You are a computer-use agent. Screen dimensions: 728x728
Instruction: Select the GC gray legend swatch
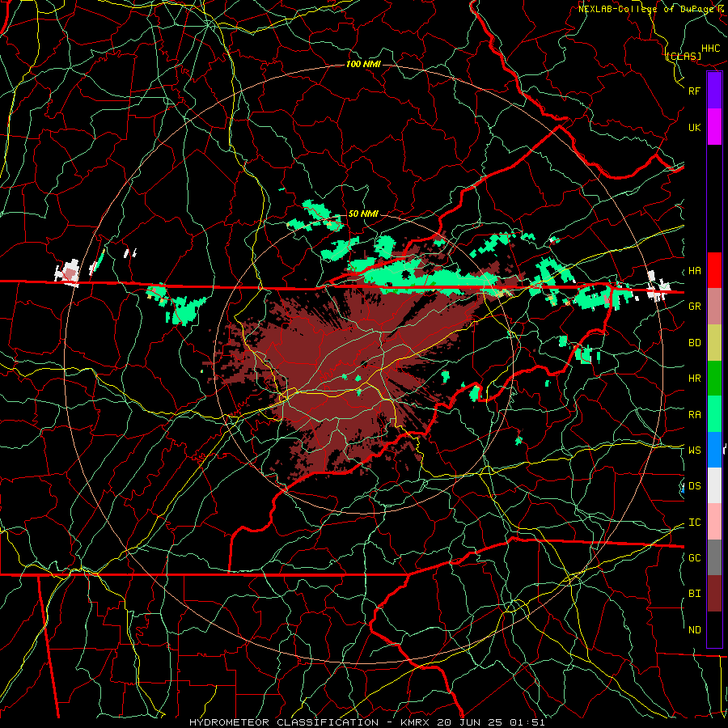click(x=714, y=557)
